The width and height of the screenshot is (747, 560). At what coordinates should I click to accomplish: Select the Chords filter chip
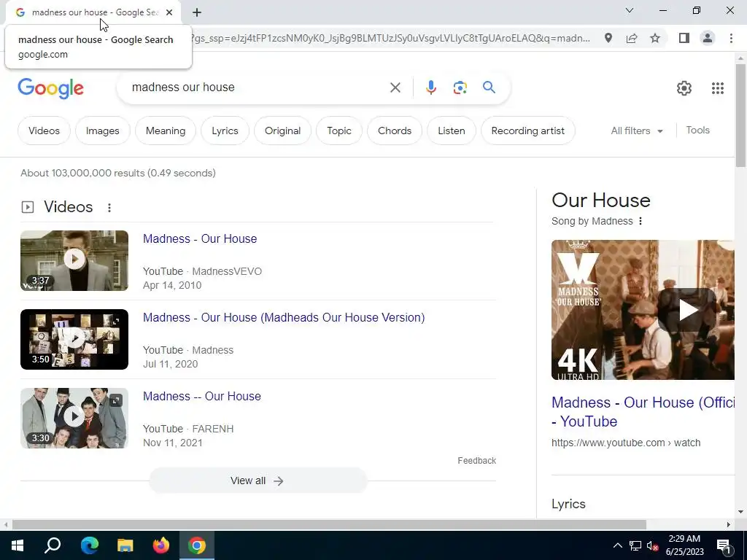tap(395, 131)
